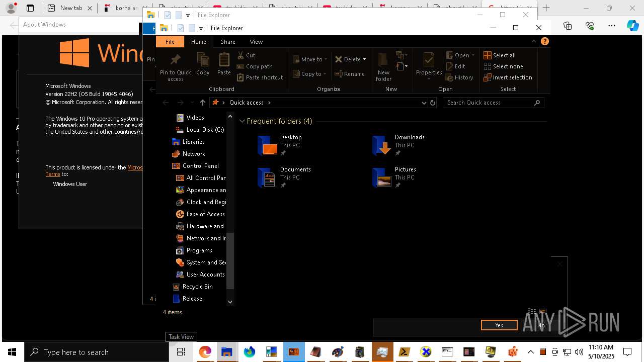Select Videos in the navigation pane
The height and width of the screenshot is (362, 644).
(x=195, y=118)
